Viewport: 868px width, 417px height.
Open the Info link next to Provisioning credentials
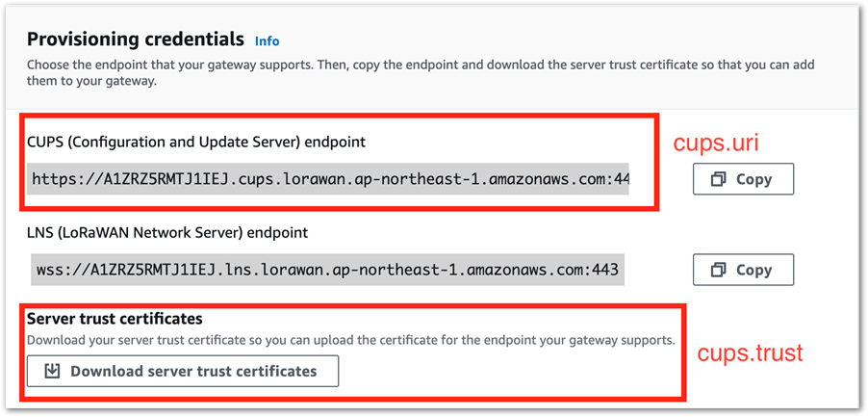coord(267,41)
